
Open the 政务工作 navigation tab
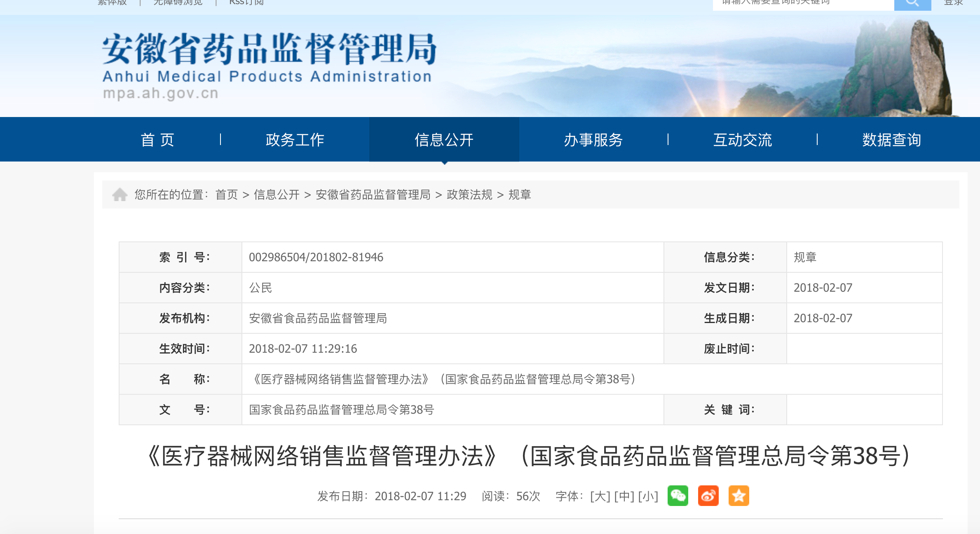(295, 140)
